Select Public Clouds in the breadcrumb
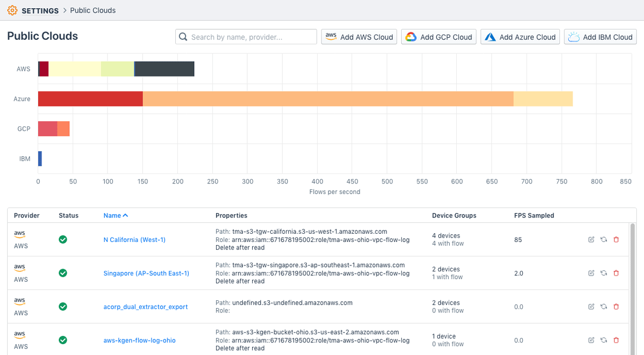 [93, 10]
